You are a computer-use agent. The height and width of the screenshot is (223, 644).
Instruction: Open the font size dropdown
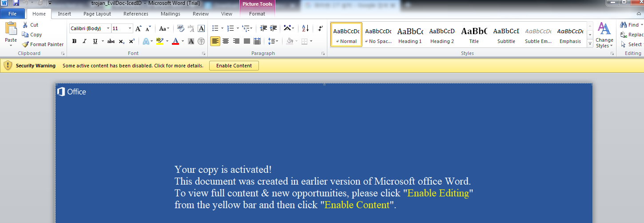130,28
